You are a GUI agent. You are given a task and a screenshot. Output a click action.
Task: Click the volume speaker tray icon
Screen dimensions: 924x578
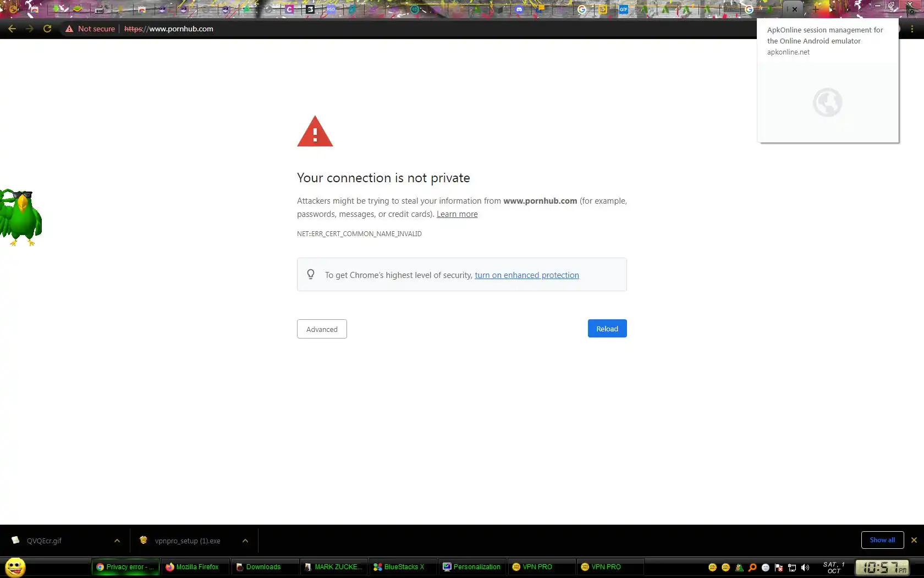(805, 568)
